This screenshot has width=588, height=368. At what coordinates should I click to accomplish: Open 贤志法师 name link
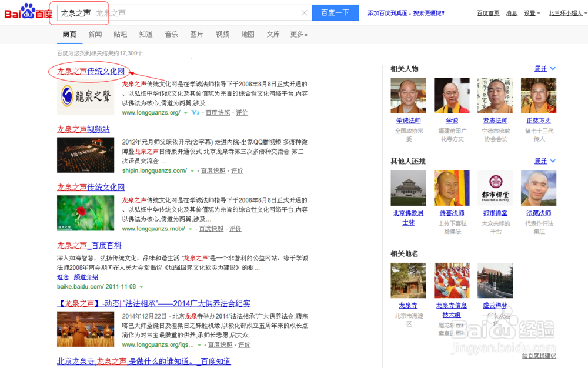pos(495,121)
